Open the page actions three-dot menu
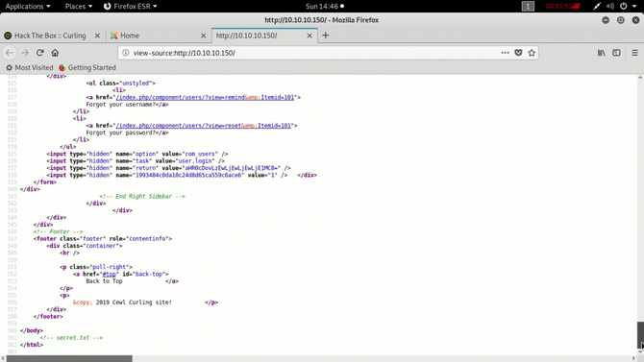This screenshot has height=362, width=644. click(506, 53)
